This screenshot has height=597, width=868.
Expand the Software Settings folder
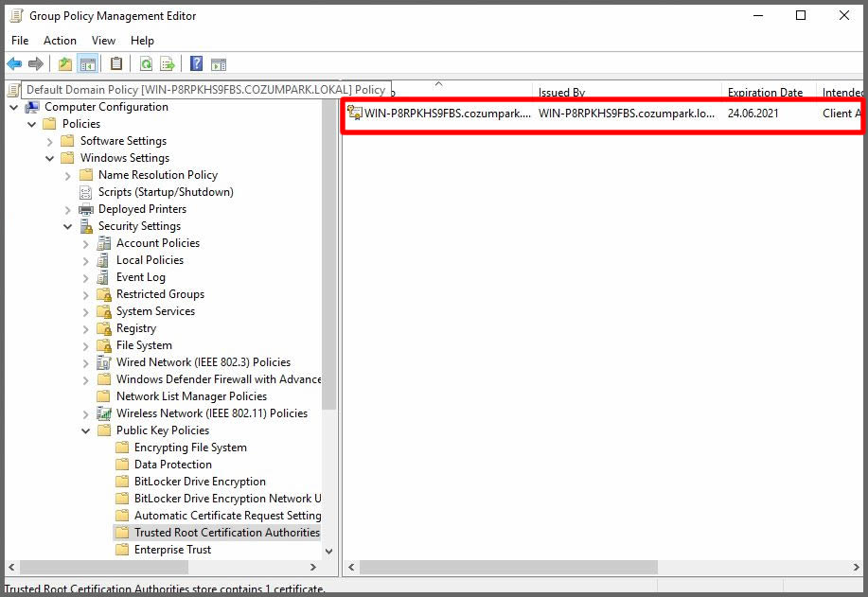pos(50,142)
